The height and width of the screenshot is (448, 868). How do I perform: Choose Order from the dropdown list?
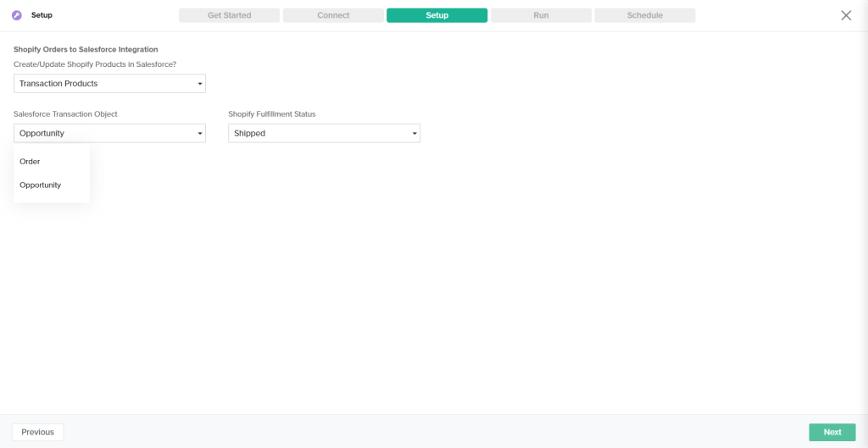click(x=52, y=162)
